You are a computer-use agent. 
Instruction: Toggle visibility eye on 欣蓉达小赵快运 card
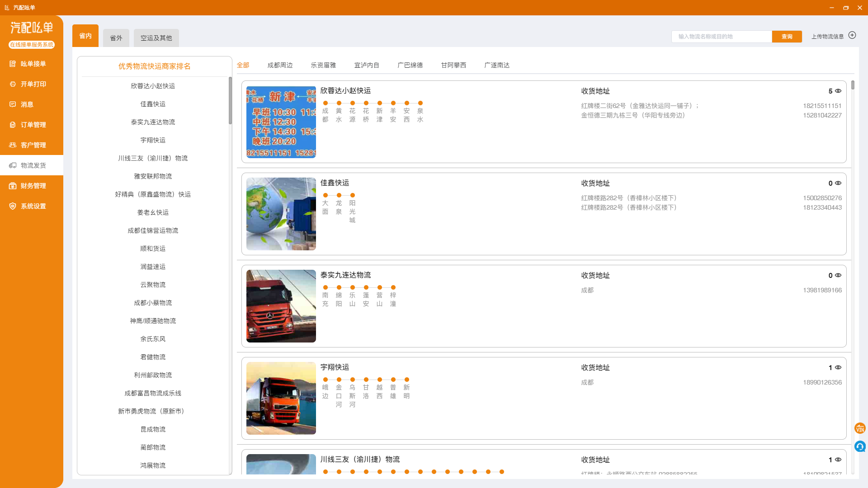click(x=839, y=91)
